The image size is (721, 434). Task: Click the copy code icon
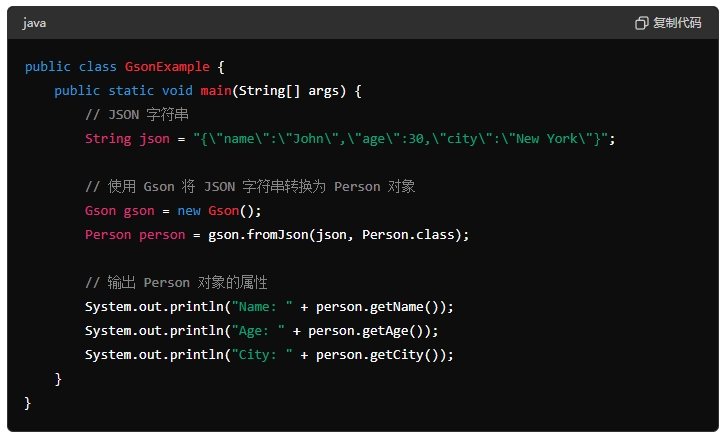(x=641, y=23)
